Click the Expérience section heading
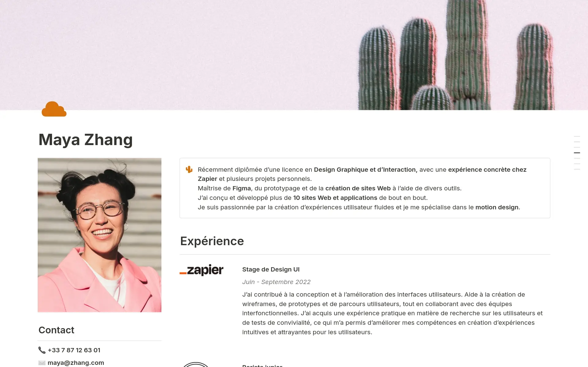This screenshot has height=367, width=588. click(212, 241)
